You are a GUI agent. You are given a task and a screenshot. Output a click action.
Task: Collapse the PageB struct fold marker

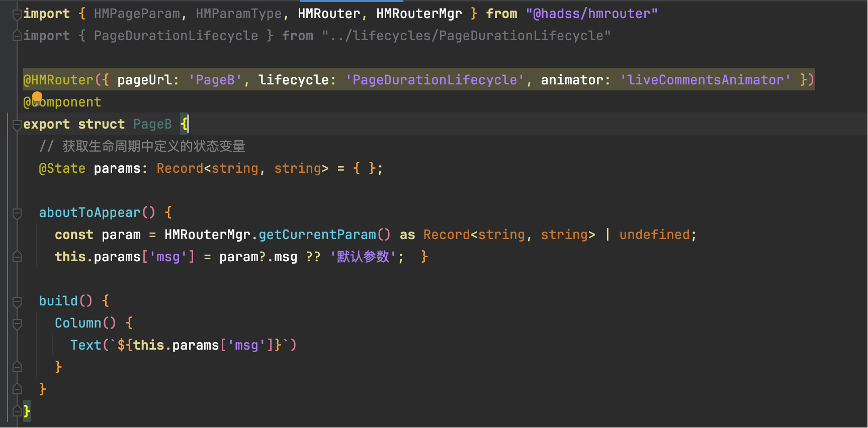tap(17, 124)
